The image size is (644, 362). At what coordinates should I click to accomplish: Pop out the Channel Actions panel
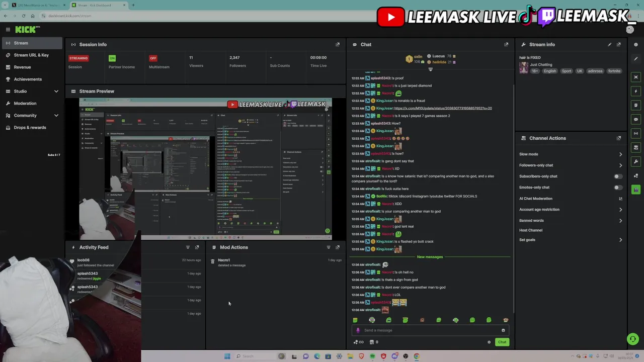pos(619,138)
